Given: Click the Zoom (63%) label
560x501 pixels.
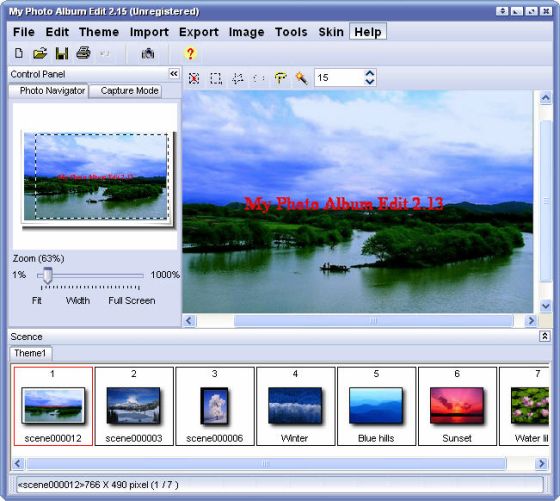Looking at the screenshot, I should point(39,259).
